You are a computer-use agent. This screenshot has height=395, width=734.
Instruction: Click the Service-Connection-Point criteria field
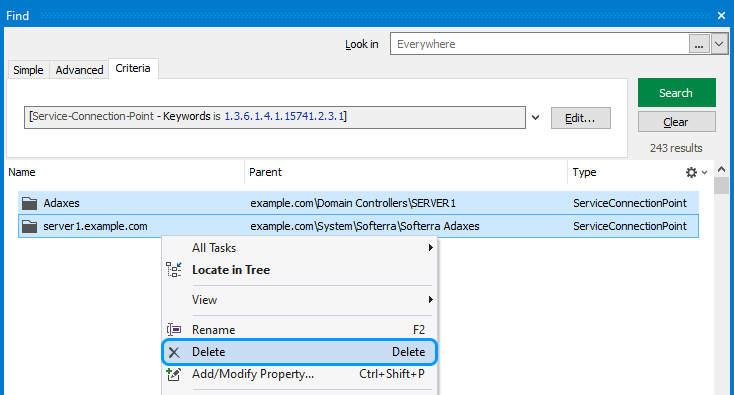coord(275,117)
